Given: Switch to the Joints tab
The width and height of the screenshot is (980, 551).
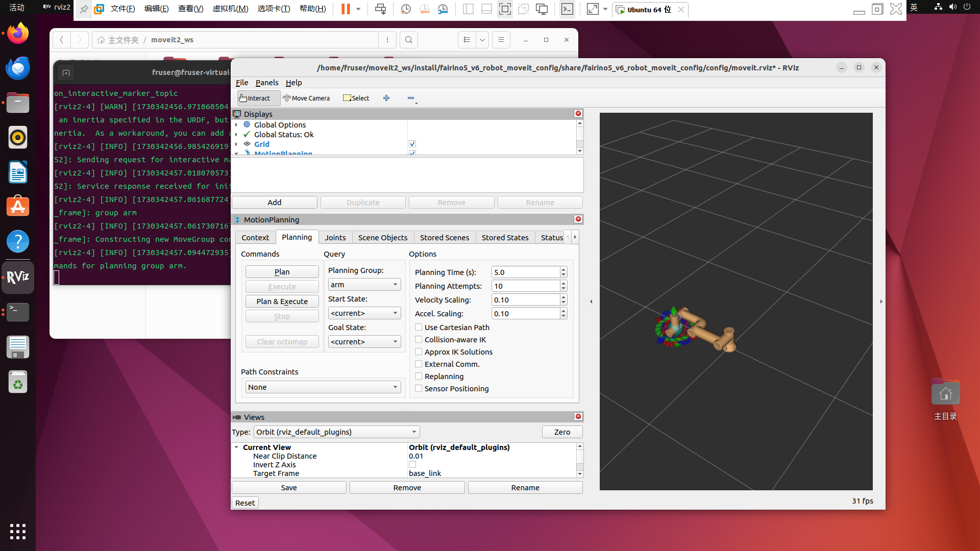Looking at the screenshot, I should pyautogui.click(x=335, y=238).
